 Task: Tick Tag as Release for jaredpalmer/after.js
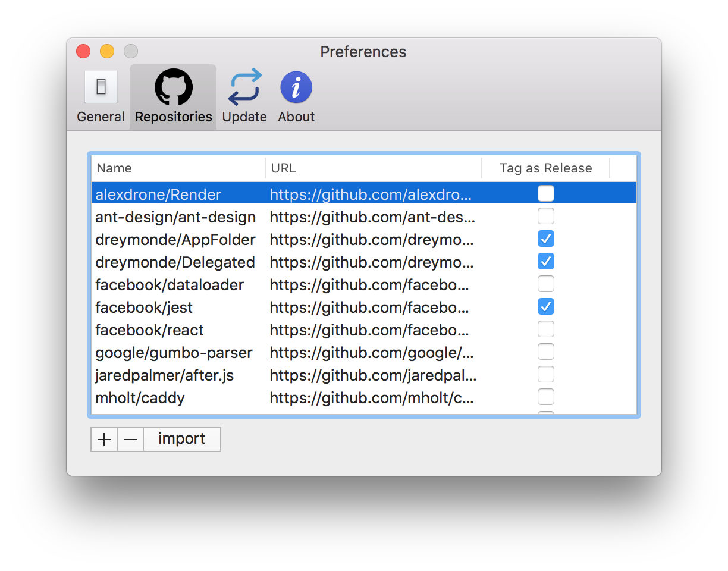(545, 374)
